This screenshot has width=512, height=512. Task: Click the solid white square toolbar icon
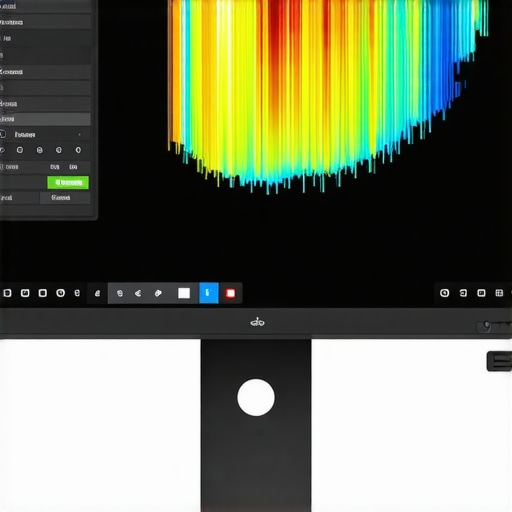pyautogui.click(x=184, y=293)
